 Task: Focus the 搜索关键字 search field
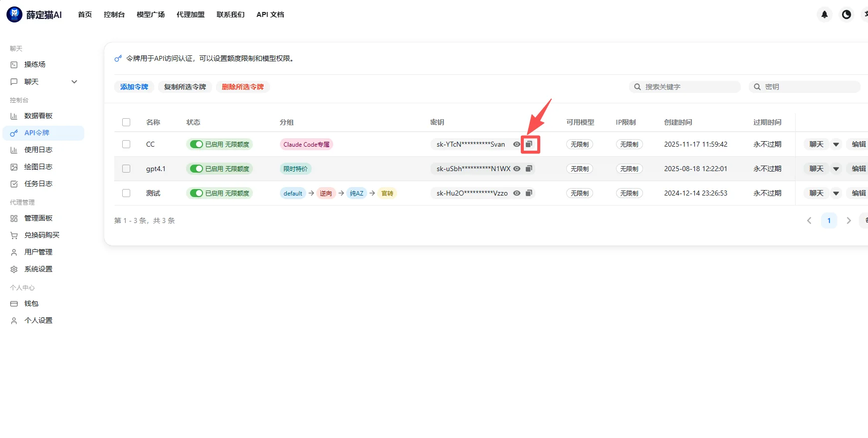pyautogui.click(x=685, y=87)
